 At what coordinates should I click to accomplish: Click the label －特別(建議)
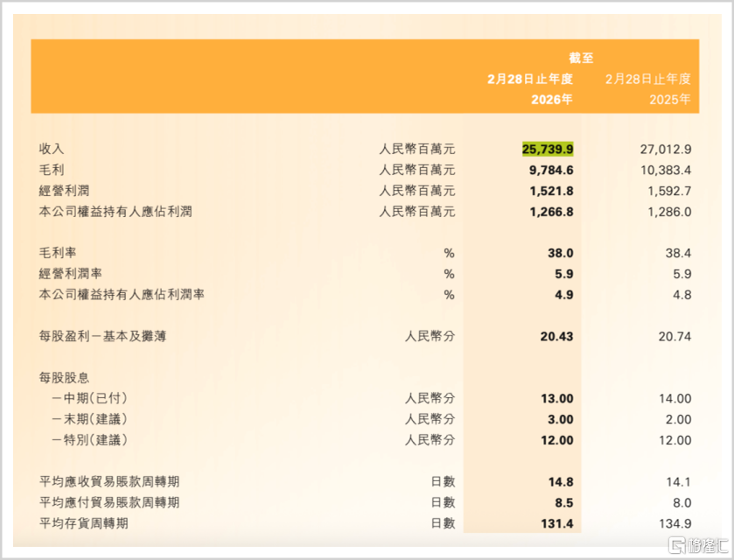pyautogui.click(x=89, y=440)
